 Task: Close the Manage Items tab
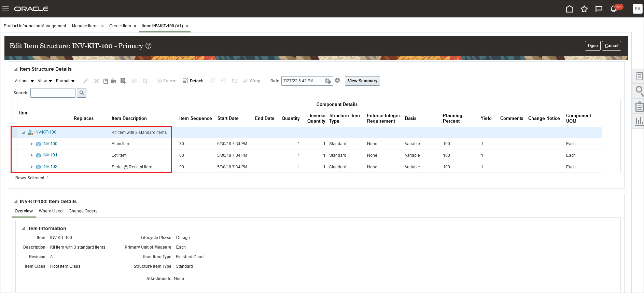102,26
